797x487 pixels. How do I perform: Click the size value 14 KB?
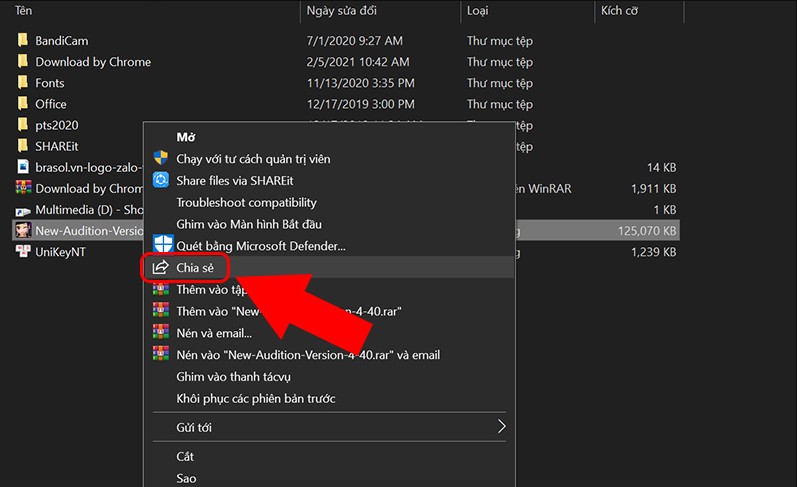coord(662,168)
